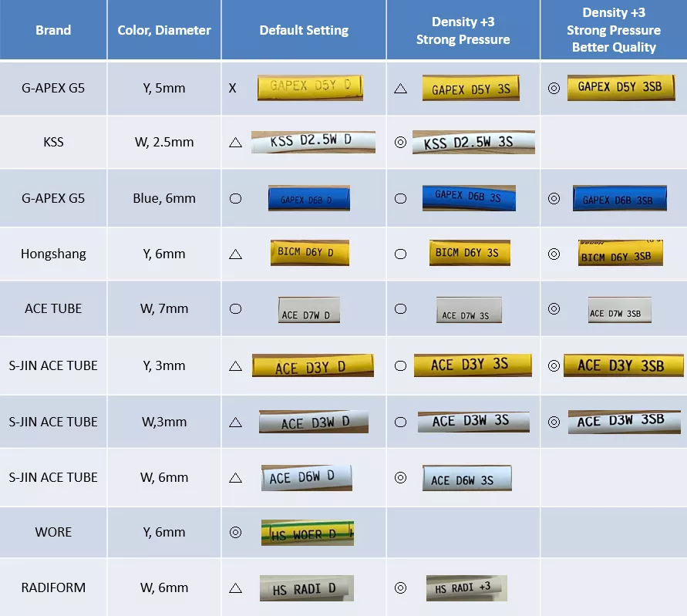The image size is (687, 616).
Task: Click the "W, 2.5mm" cell
Action: [164, 143]
